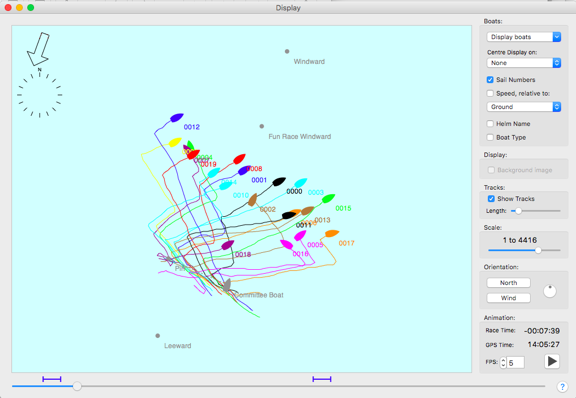The height and width of the screenshot is (398, 576).
Task: Open the Ground speed reference dropdown
Action: coord(523,107)
